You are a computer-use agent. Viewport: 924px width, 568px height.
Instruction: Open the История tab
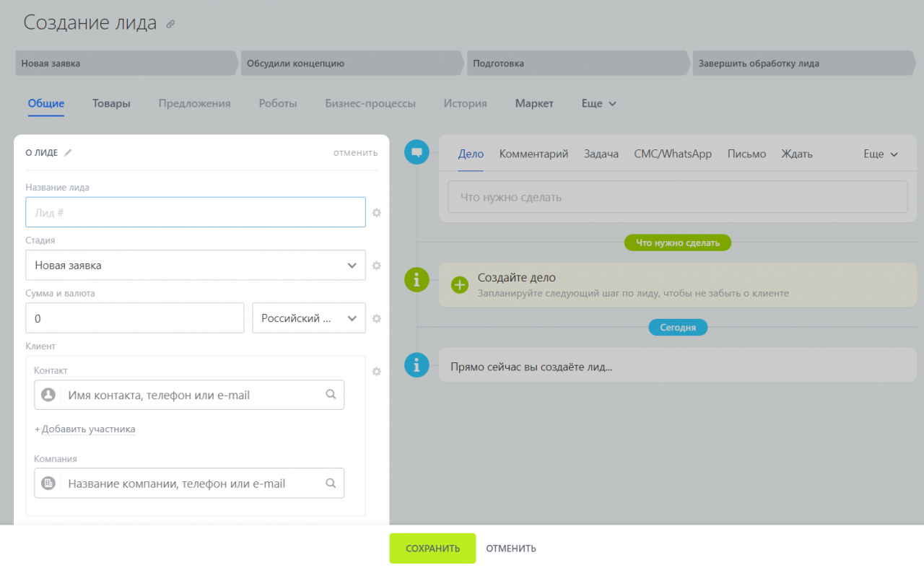(x=466, y=103)
